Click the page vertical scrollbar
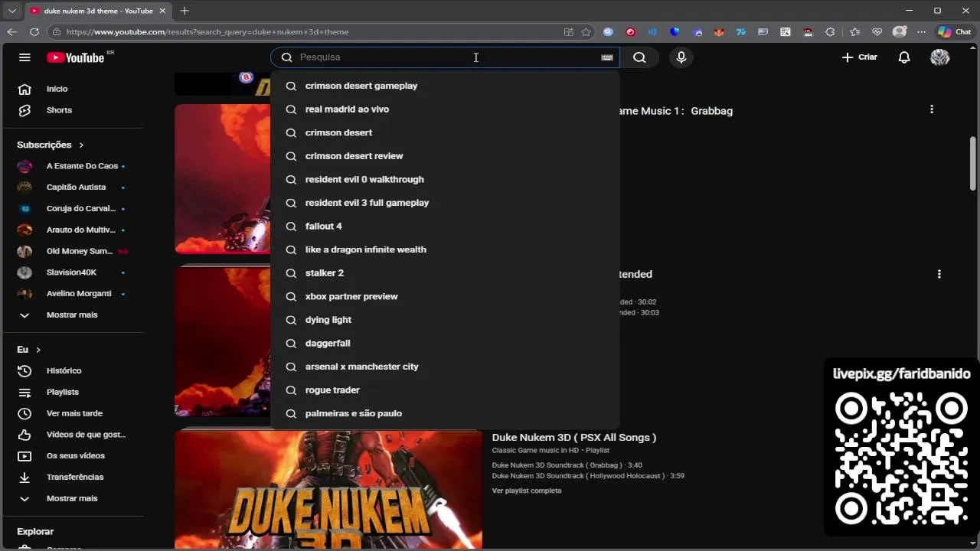This screenshot has height=551, width=980. click(x=973, y=164)
